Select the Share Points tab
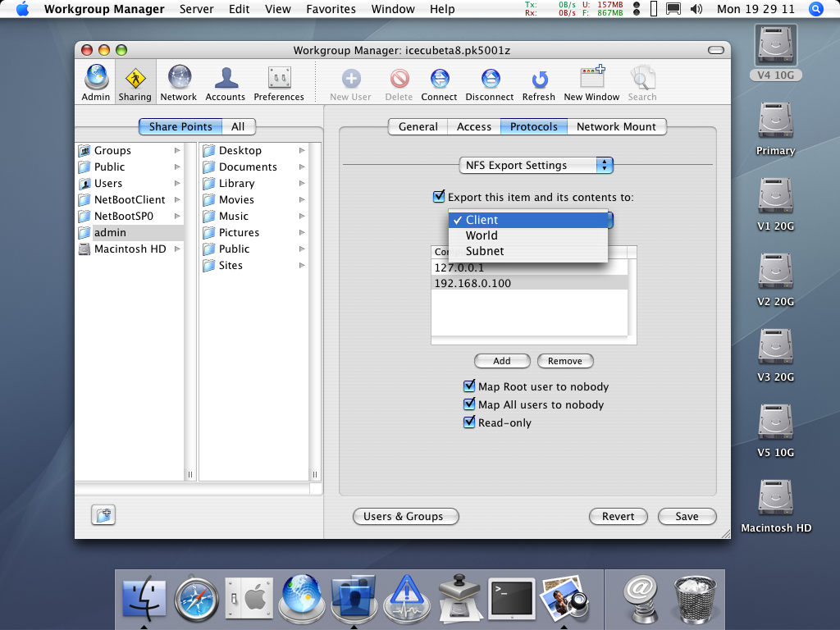 pyautogui.click(x=180, y=127)
